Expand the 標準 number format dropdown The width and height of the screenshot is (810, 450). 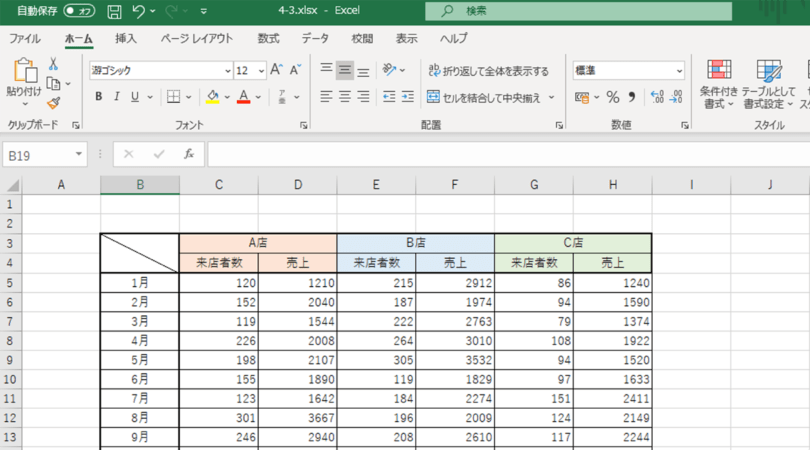click(x=679, y=71)
